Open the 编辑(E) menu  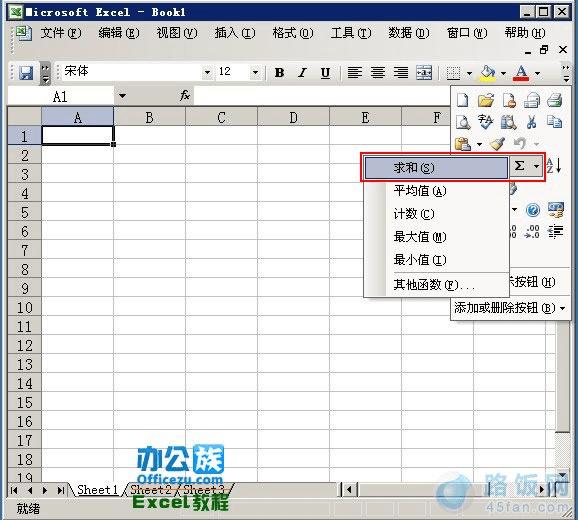click(119, 33)
